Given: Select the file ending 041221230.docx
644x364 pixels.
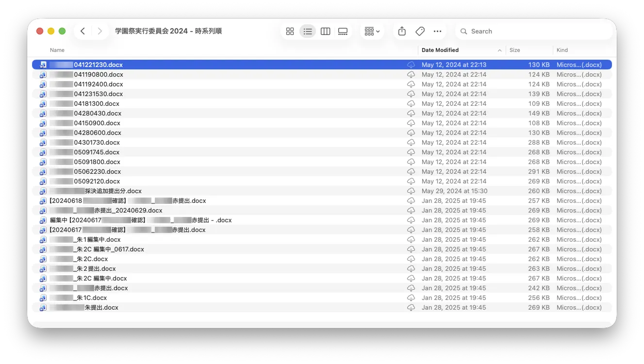Looking at the screenshot, I should [322, 65].
